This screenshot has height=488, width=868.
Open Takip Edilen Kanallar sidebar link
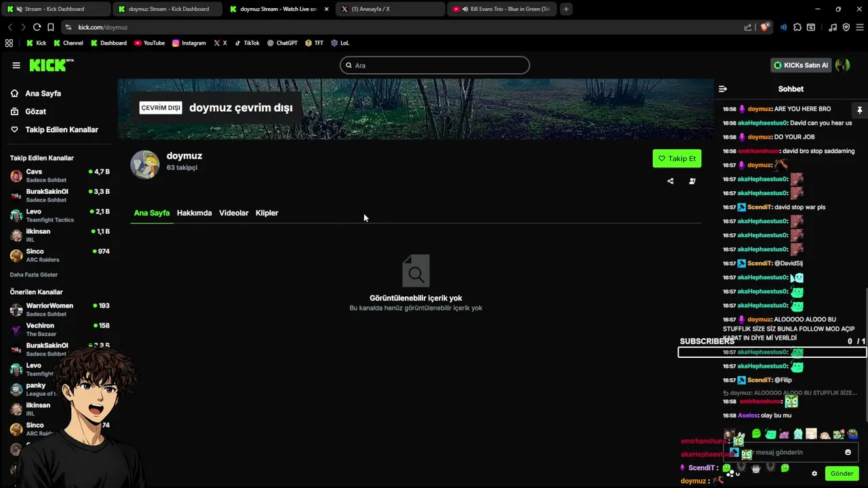62,129
